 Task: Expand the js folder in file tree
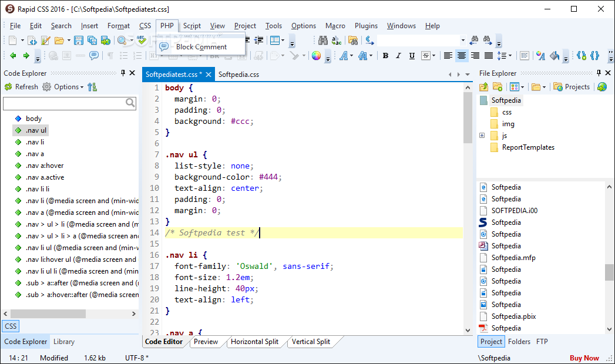tap(482, 136)
